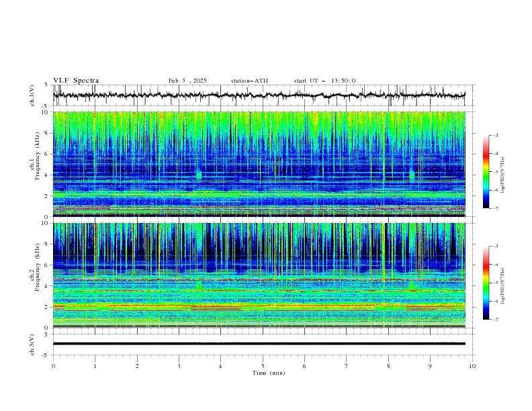Click the "6" minute tick on the time axis

click(304, 366)
